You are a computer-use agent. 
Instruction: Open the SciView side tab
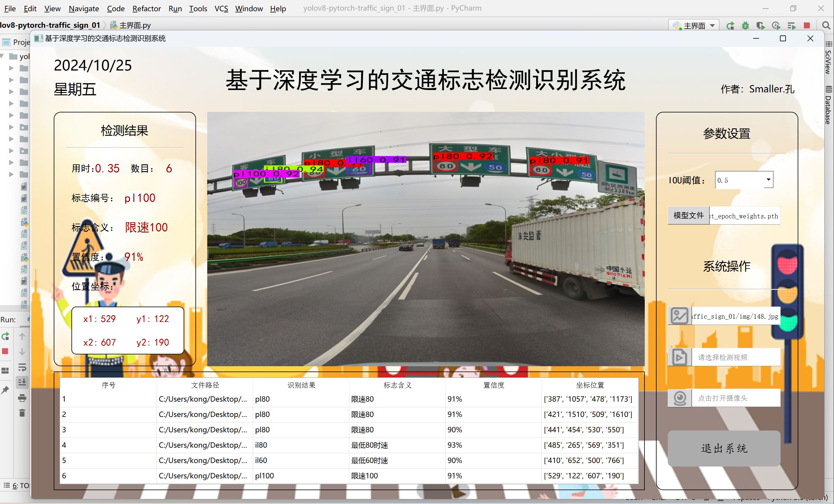828,62
